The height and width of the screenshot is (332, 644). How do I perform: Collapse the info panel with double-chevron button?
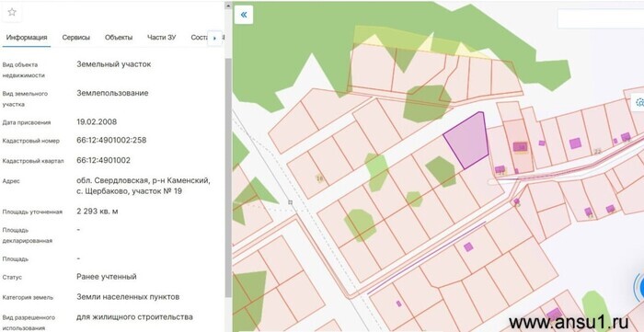pos(244,15)
